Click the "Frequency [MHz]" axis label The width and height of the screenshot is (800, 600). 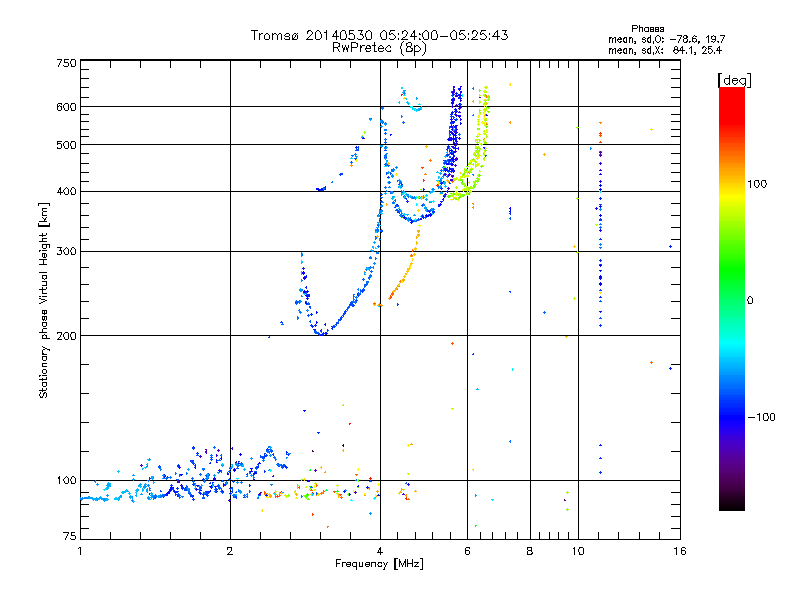tap(379, 564)
